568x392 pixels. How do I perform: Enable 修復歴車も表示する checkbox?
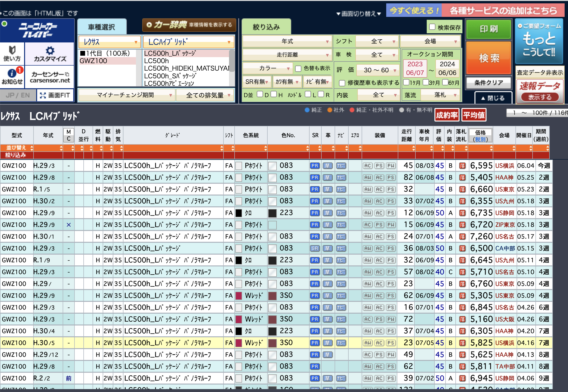click(342, 83)
